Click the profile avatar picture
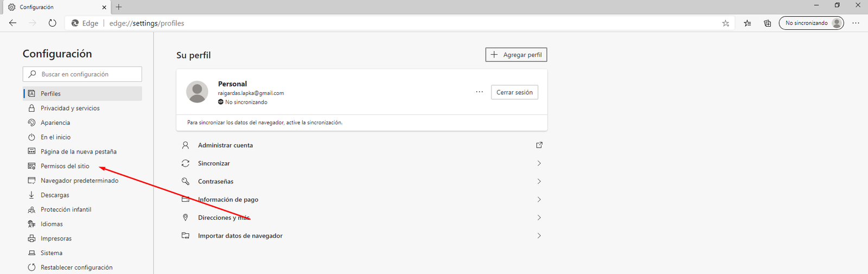 click(197, 92)
